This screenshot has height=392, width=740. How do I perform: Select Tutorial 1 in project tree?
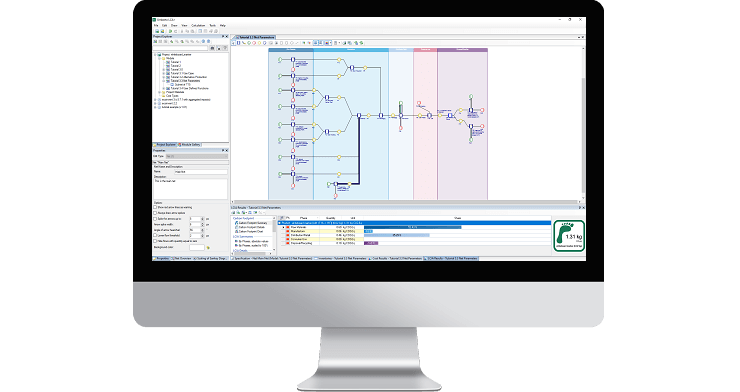(176, 62)
